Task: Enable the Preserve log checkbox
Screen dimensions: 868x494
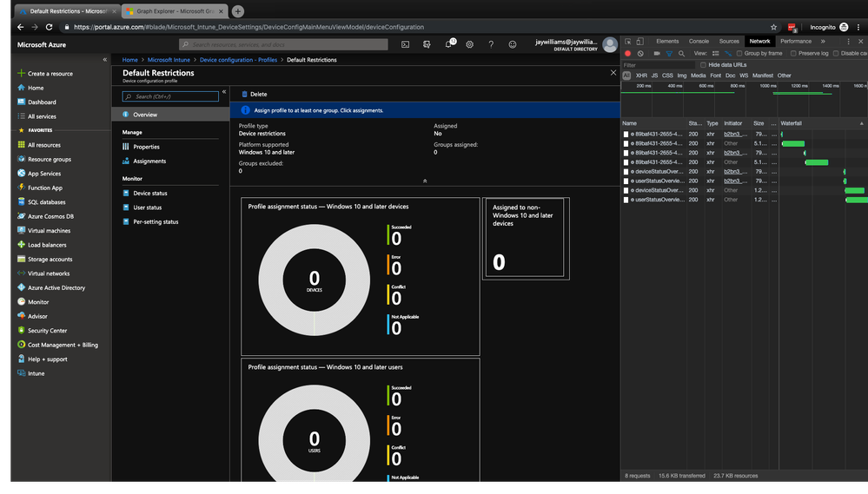Action: 793,54
